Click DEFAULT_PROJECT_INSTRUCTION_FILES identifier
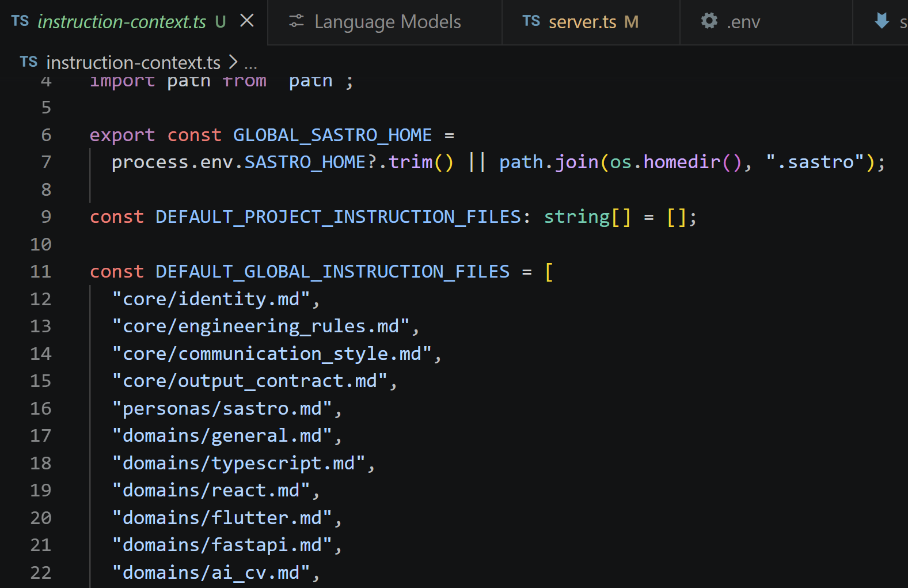This screenshot has height=588, width=908. [x=338, y=217]
